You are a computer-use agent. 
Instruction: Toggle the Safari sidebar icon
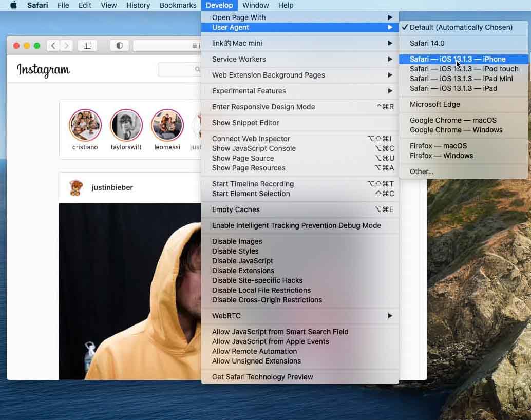87,45
